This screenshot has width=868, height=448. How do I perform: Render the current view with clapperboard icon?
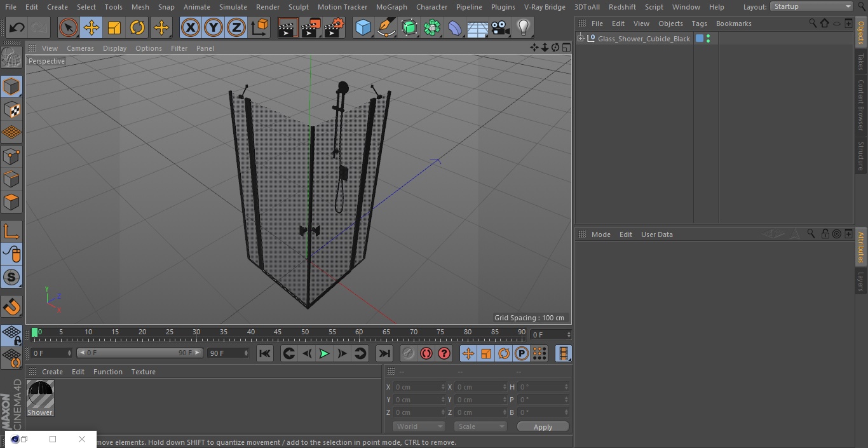pos(288,28)
